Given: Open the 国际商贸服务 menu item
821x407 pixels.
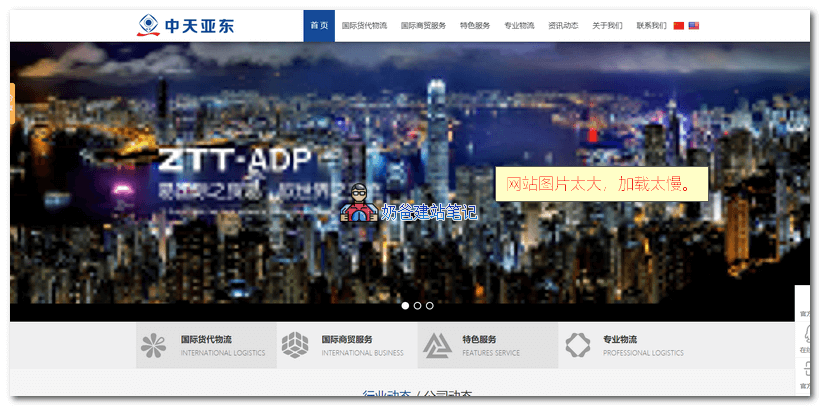Looking at the screenshot, I should pos(423,26).
